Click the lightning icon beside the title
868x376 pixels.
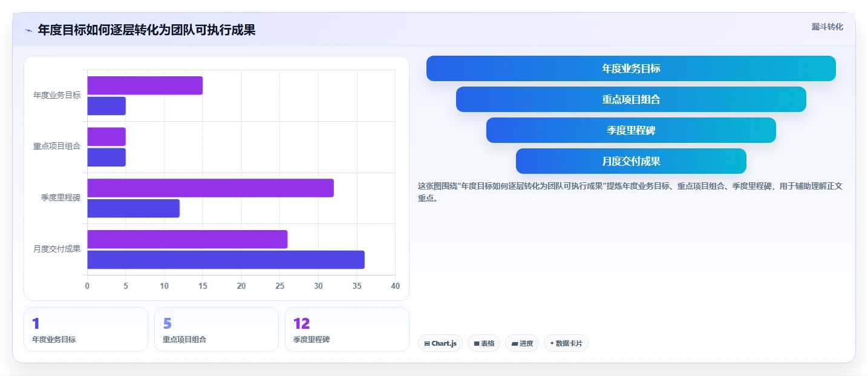28,30
